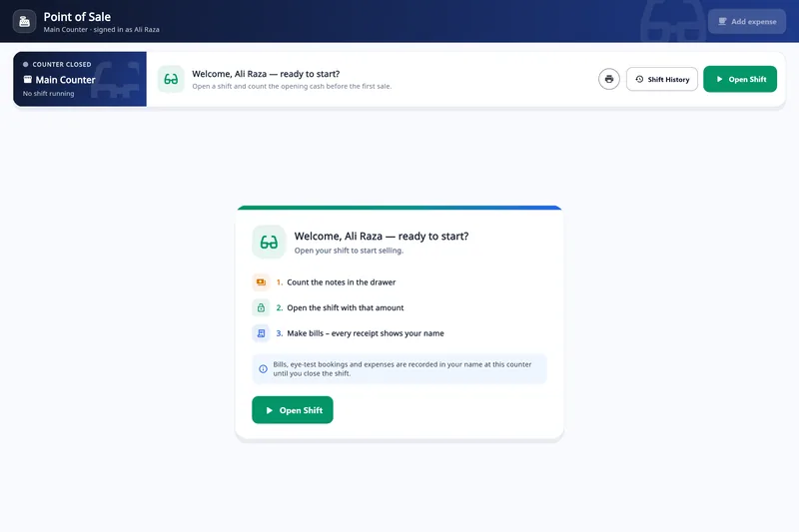Click the eye-test bookings info notice
Viewport: 799px width, 532px height.
click(x=399, y=368)
